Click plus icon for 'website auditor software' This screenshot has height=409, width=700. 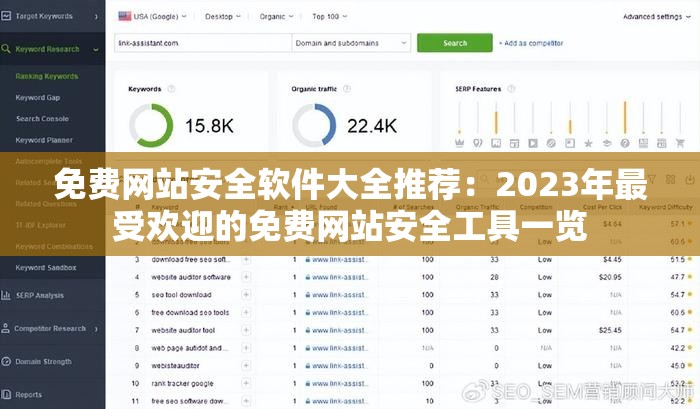click(246, 277)
